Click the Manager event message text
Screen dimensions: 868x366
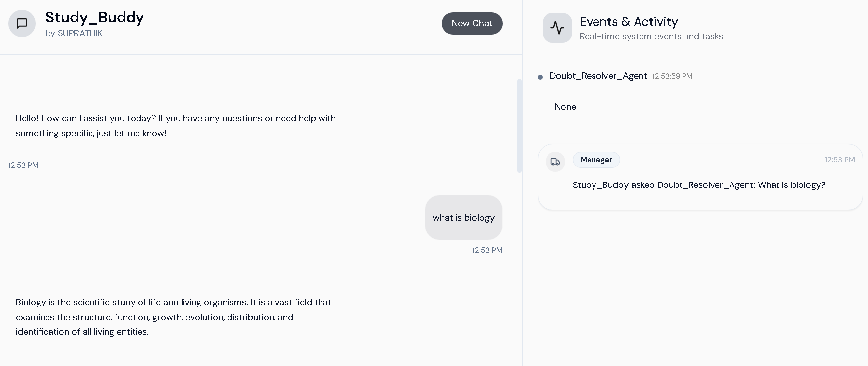click(699, 185)
